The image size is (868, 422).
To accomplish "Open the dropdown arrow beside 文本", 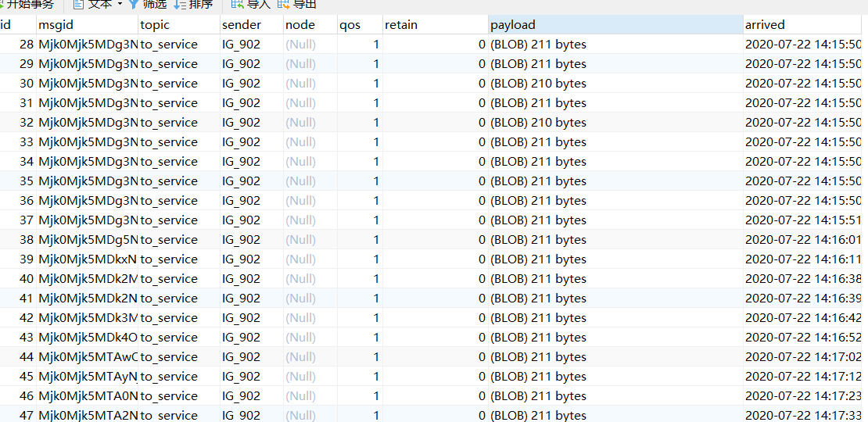I will pyautogui.click(x=120, y=5).
